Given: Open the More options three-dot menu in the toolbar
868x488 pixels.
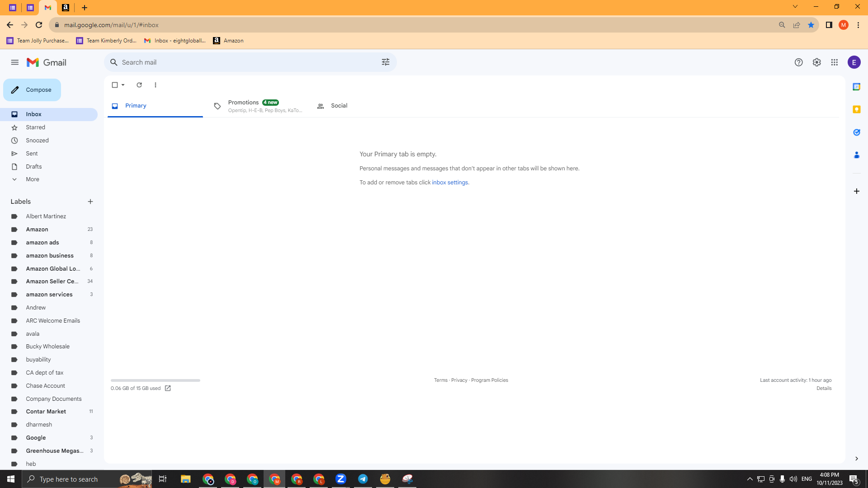Looking at the screenshot, I should click(x=156, y=85).
